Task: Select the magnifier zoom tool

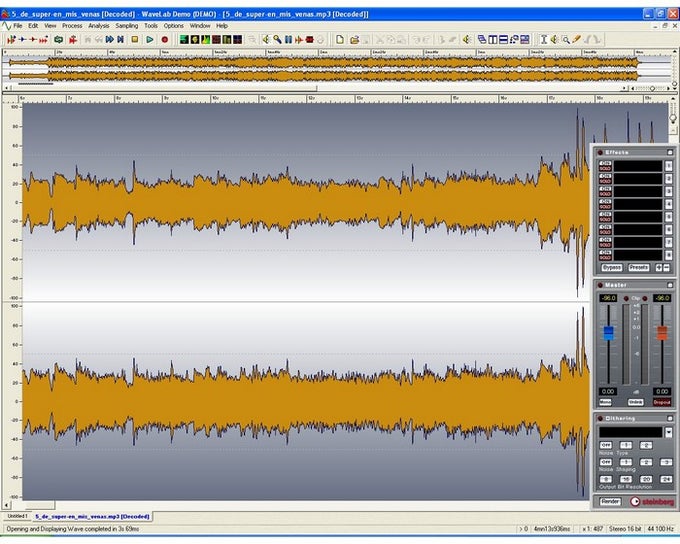Action: (x=565, y=39)
